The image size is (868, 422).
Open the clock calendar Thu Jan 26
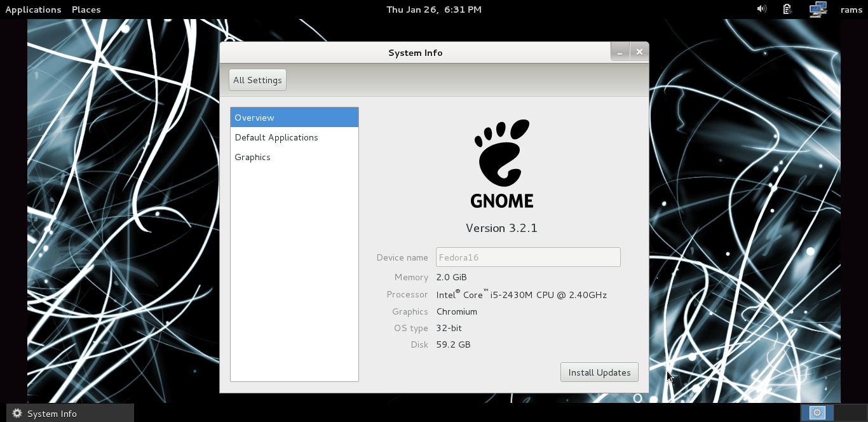434,10
